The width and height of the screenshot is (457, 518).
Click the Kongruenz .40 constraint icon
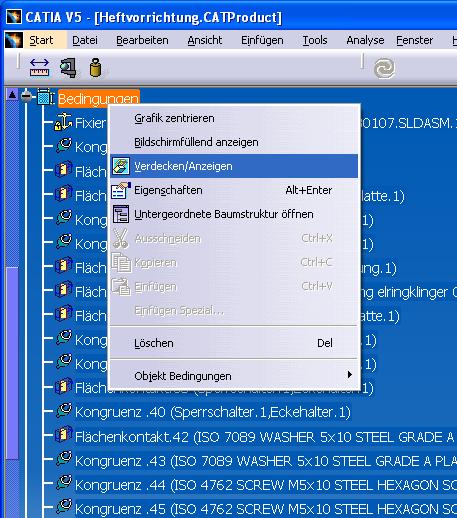tap(64, 411)
